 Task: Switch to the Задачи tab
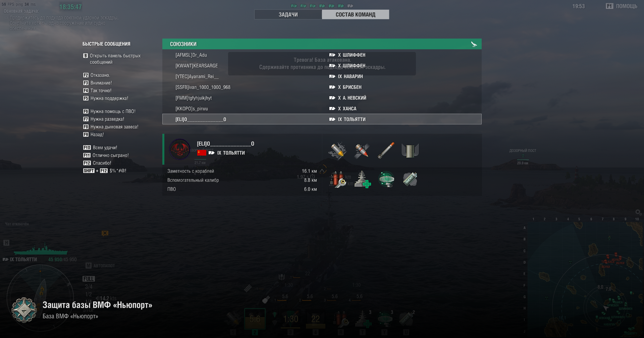pos(288,14)
